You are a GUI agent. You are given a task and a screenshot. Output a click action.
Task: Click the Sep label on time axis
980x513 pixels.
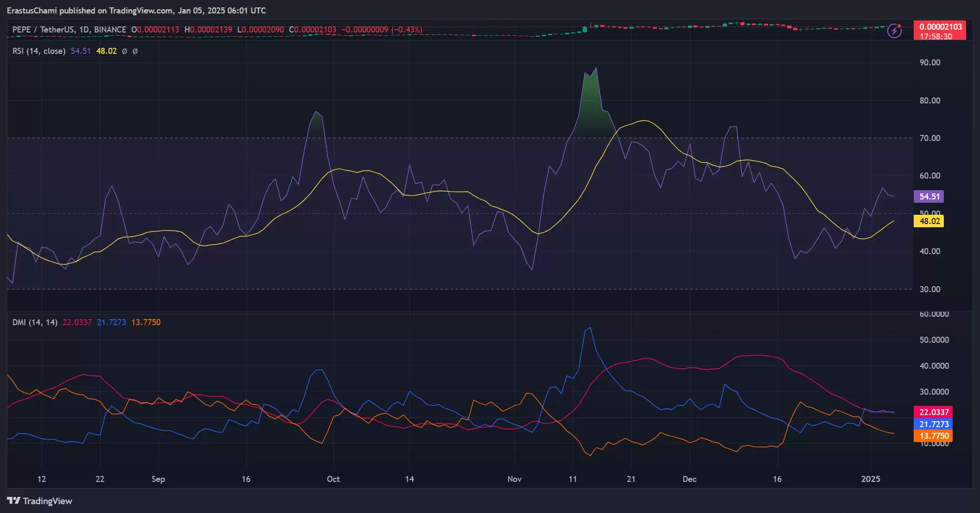click(158, 479)
